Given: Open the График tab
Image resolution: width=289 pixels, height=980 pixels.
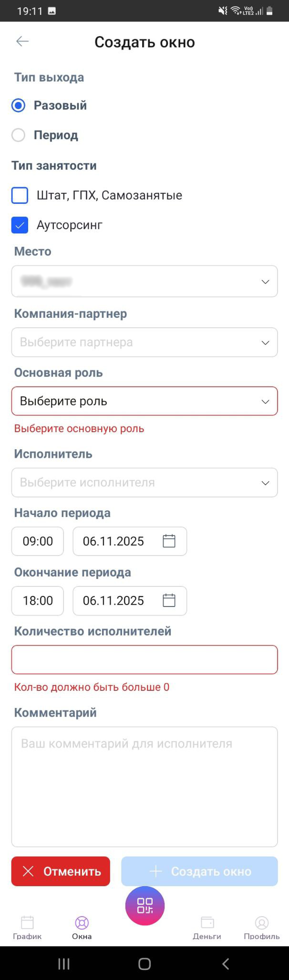Looking at the screenshot, I should (x=27, y=927).
